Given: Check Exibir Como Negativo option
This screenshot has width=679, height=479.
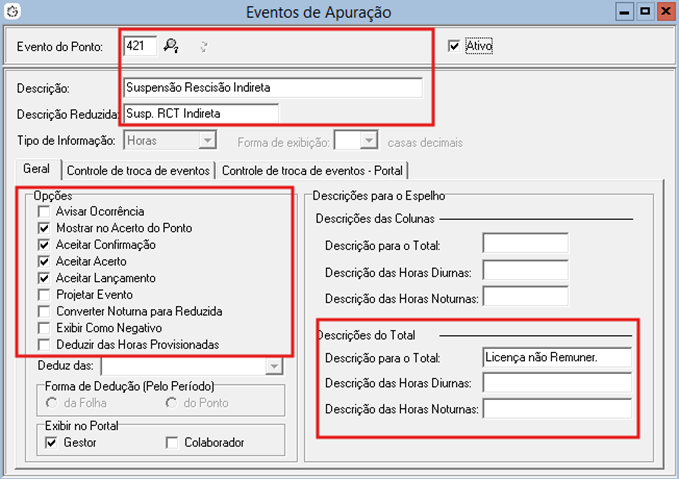Looking at the screenshot, I should [x=42, y=328].
